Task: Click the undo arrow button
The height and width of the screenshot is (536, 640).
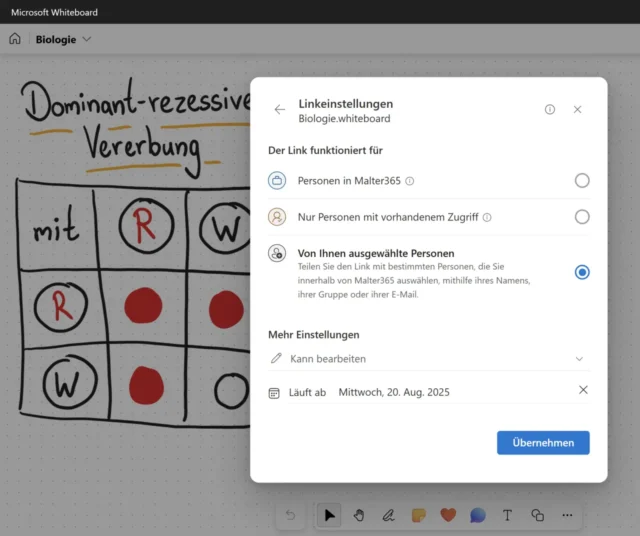Action: (291, 515)
